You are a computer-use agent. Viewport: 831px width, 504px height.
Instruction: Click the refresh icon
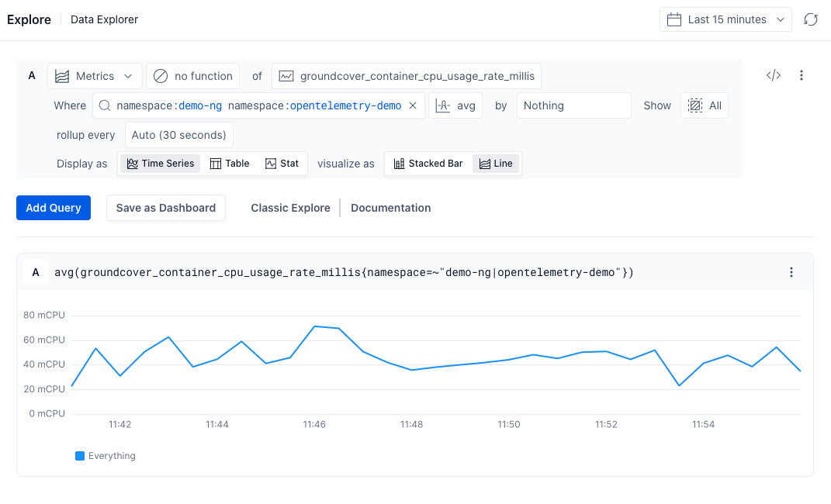tap(811, 19)
